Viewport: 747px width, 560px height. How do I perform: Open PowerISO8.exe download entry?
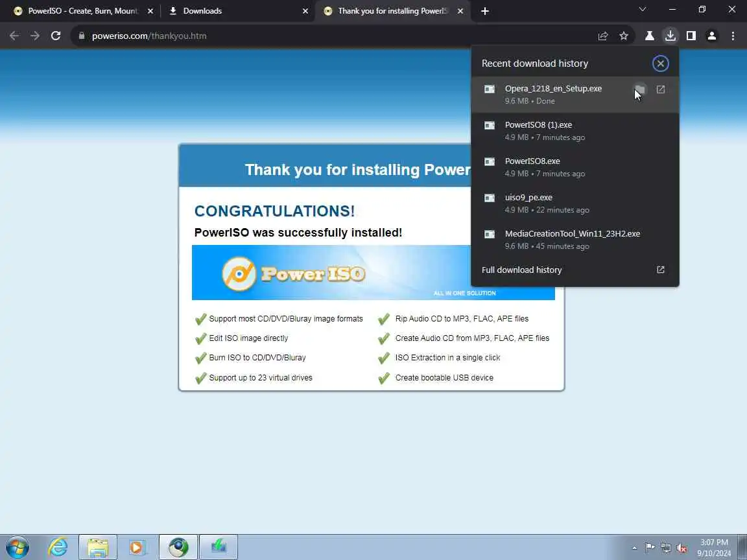575,167
